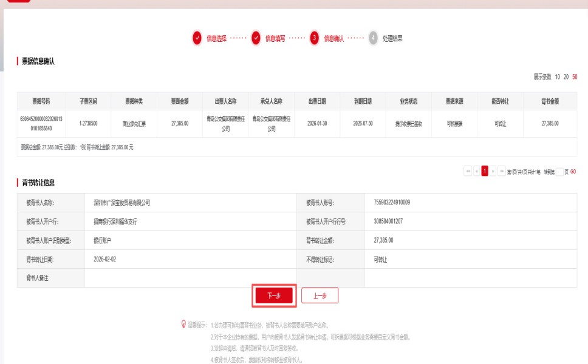Image resolution: width=588 pixels, height=364 pixels.
Task: Show 10 records per page
Action: [558, 77]
